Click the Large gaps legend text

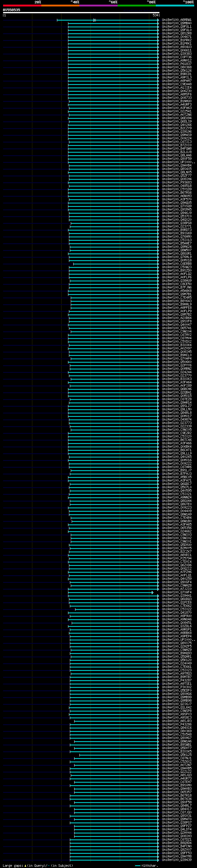click(x=38, y=865)
